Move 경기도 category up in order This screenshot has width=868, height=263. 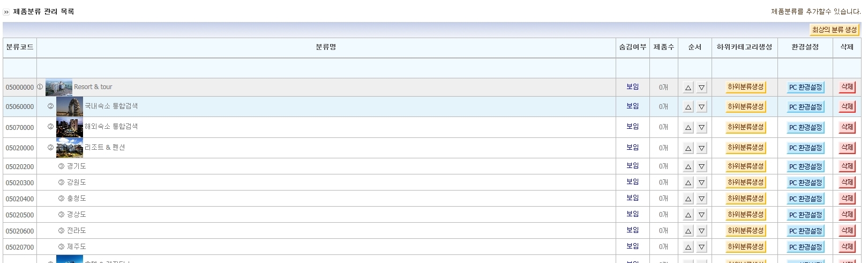click(x=688, y=166)
